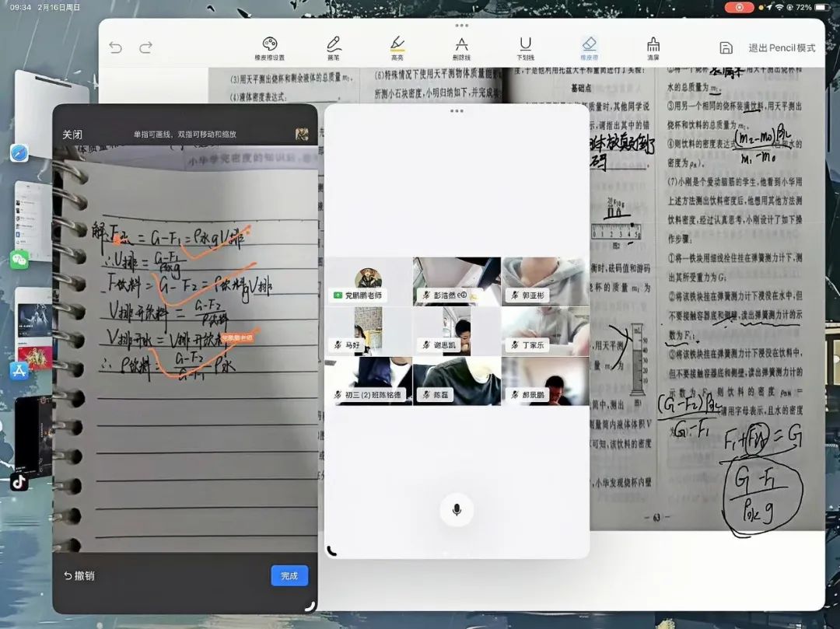Select the 郭亚彬 video tile
The image size is (840, 629).
(545, 281)
